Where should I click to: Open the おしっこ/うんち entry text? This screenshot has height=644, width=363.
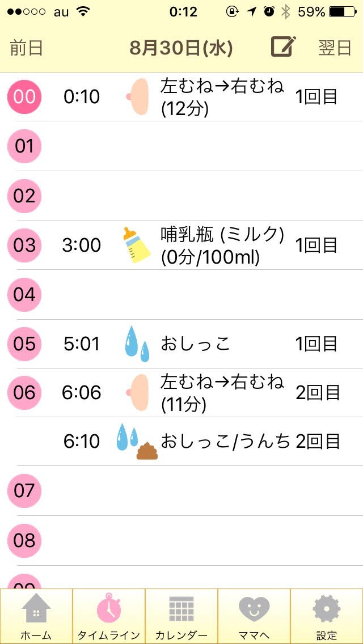(225, 441)
